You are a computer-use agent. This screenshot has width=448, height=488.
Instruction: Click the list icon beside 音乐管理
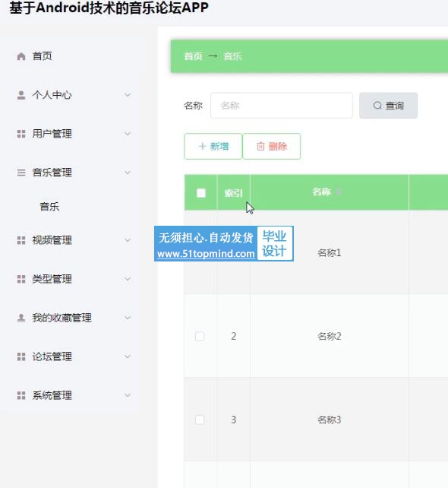pos(21,173)
